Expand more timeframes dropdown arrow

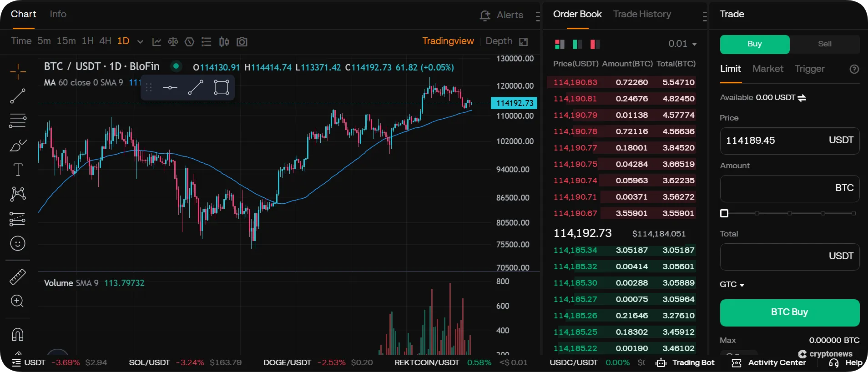(x=140, y=42)
